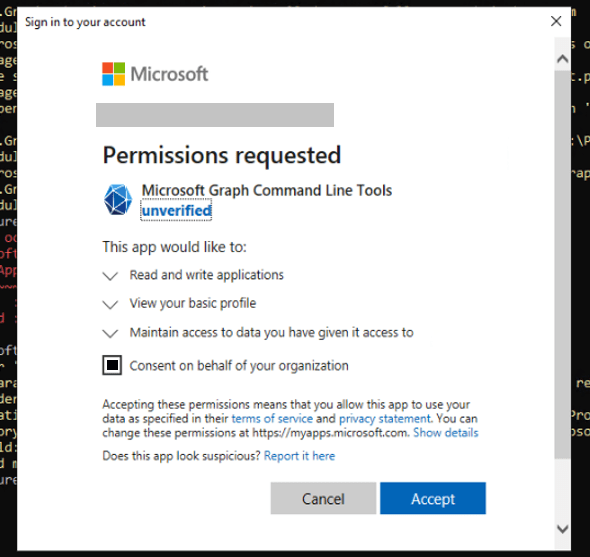Click the Microsoft Graph Command Line Tools app icon
Viewport: 590px width, 557px height.
[118, 199]
